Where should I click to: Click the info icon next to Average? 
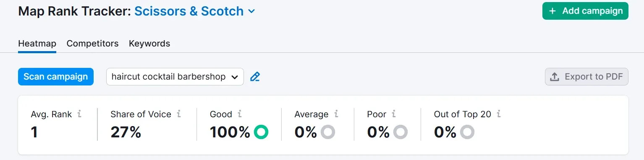(336, 114)
